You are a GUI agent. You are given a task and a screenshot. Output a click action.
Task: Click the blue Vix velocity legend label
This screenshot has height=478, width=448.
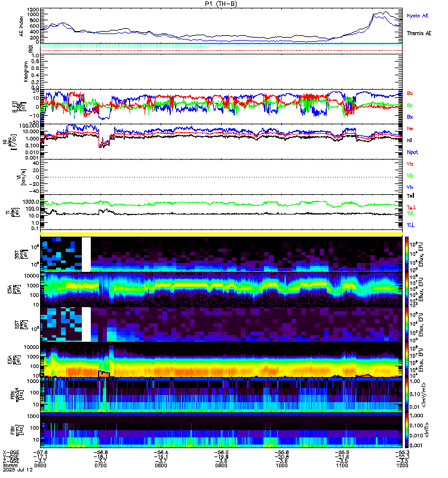tap(410, 187)
